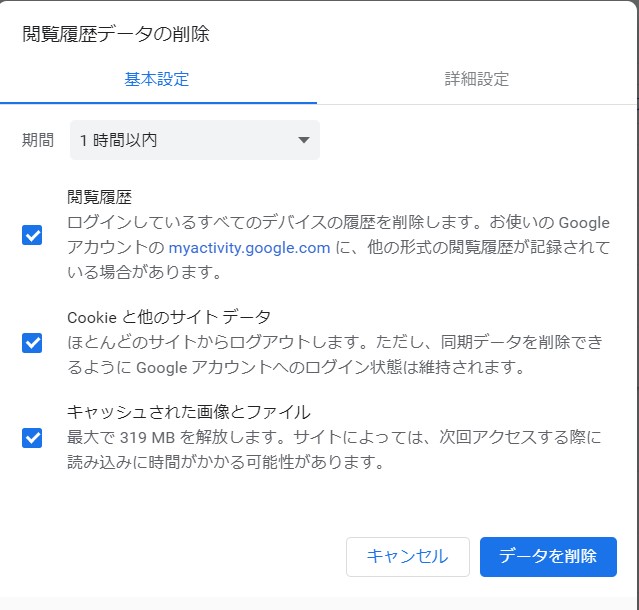Open the 詳細設定 tab
This screenshot has height=610, width=639.
[477, 79]
